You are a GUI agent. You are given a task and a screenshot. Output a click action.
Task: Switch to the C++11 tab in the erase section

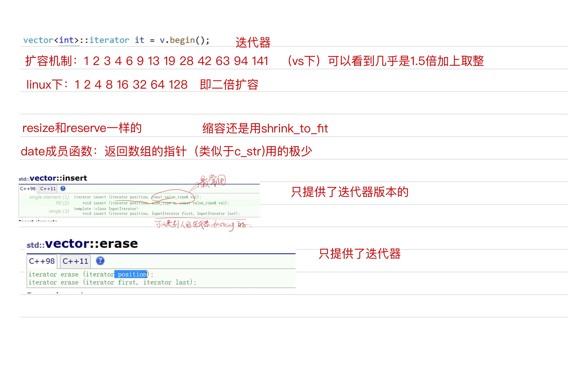(x=76, y=261)
